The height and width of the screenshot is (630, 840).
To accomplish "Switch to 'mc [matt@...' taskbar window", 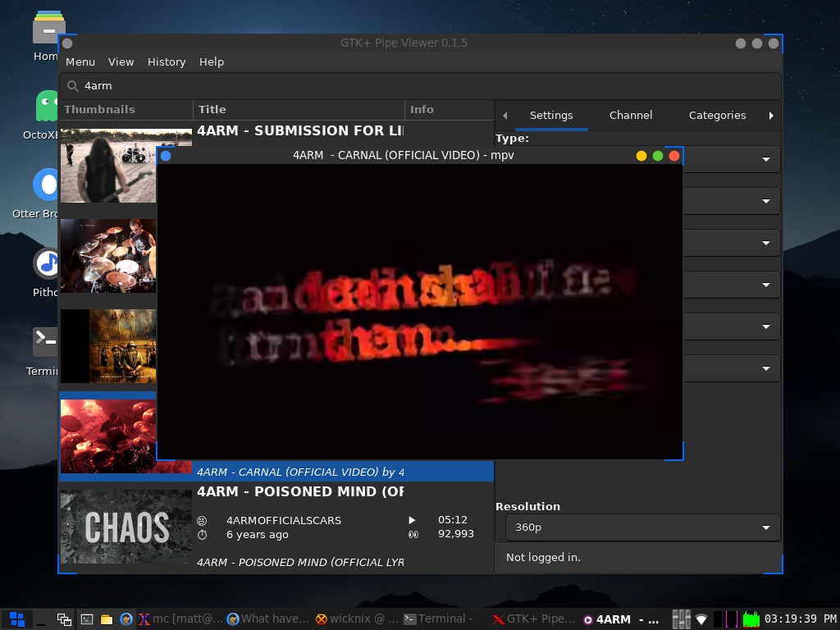I will pos(180,619).
